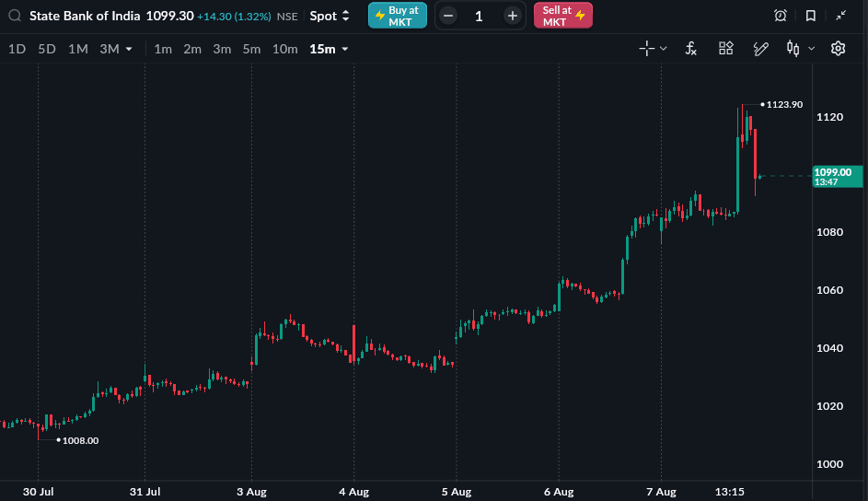Click the 13:15 time axis label
Screen dimensions: 868x501
730,492
